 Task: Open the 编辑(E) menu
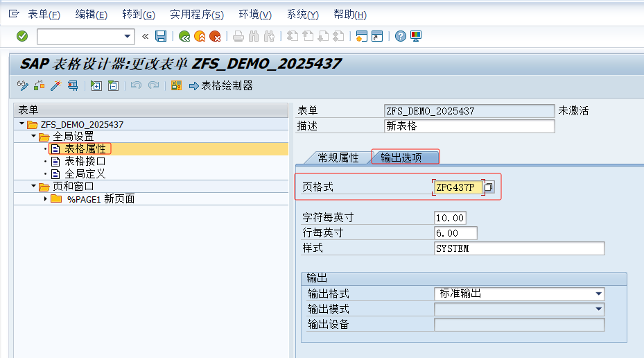click(92, 15)
